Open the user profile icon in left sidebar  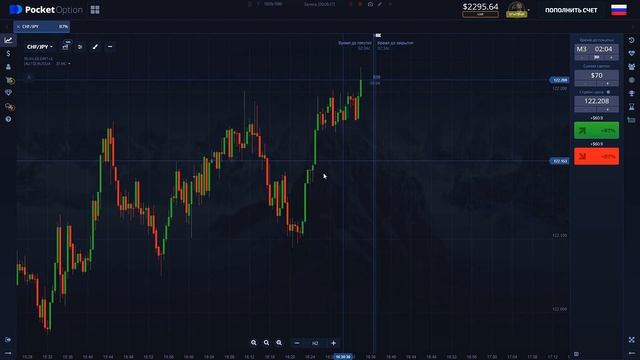pos(8,67)
